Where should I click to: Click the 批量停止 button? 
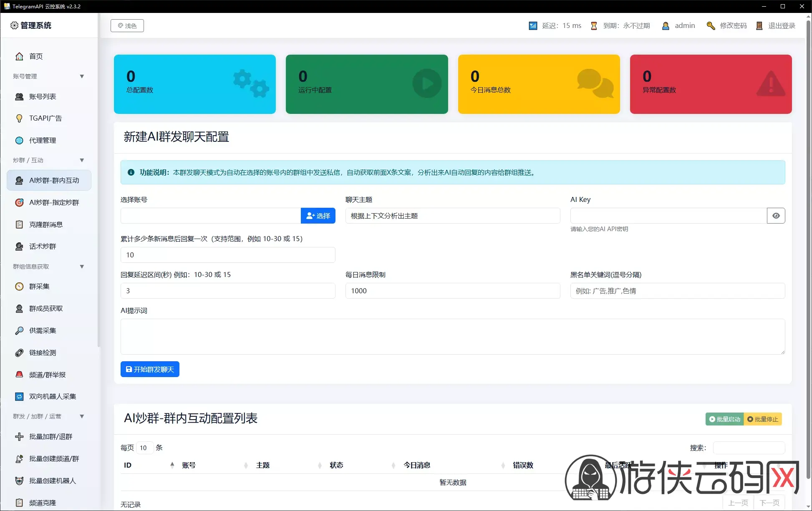pyautogui.click(x=763, y=419)
